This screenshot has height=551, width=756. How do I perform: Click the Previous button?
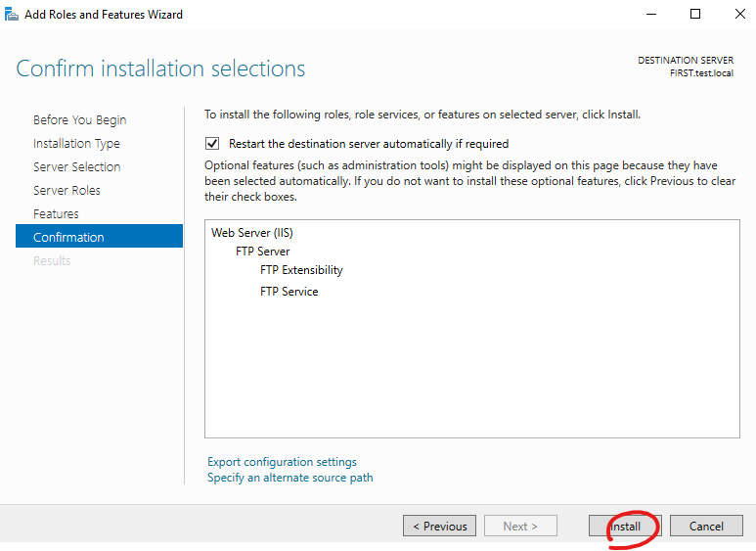(x=440, y=526)
